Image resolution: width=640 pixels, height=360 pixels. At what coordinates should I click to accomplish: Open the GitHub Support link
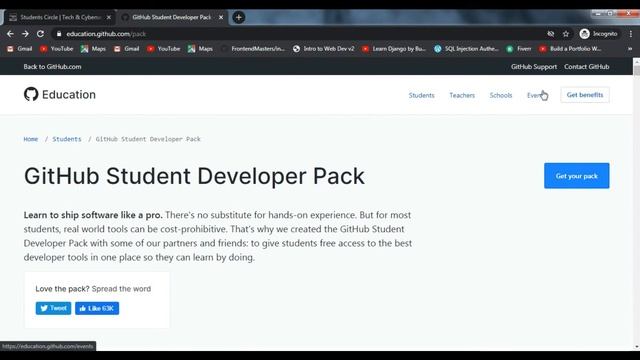534,67
